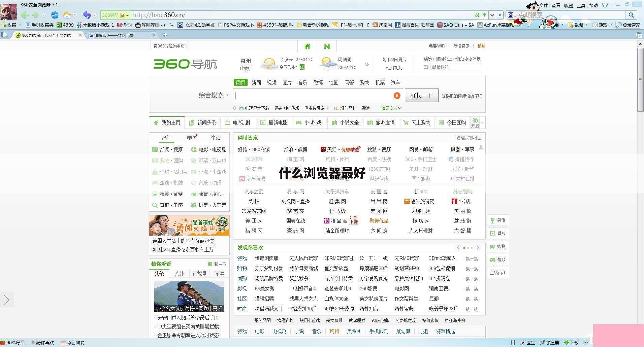Select the 新闻头条 navigation tab
This screenshot has height=347, width=644.
coord(202,123)
